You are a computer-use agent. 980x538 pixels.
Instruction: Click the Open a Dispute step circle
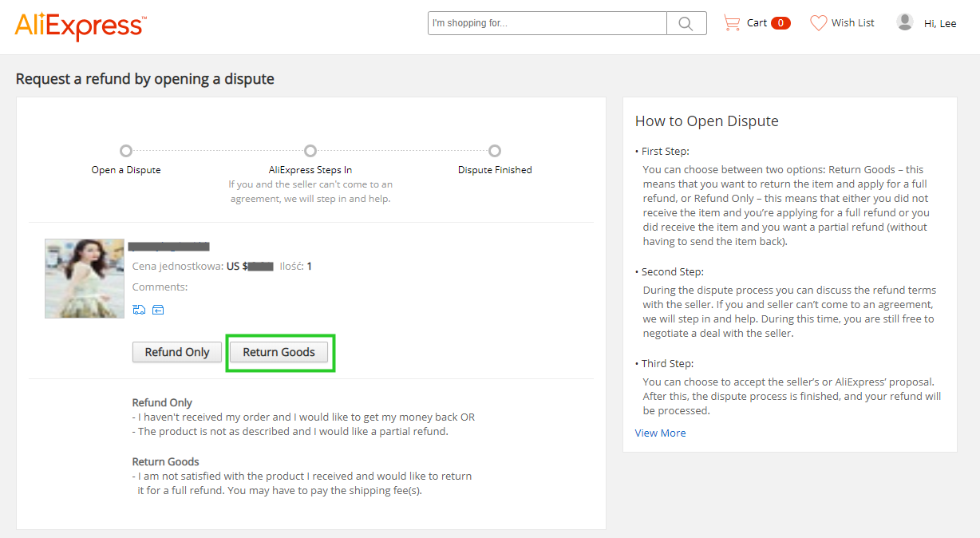(x=126, y=151)
